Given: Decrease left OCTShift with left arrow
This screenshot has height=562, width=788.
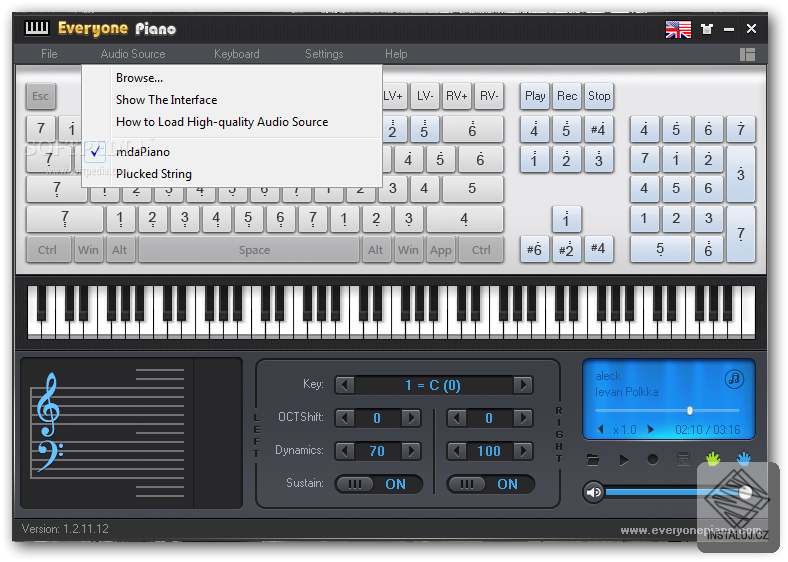Looking at the screenshot, I should pos(345,418).
